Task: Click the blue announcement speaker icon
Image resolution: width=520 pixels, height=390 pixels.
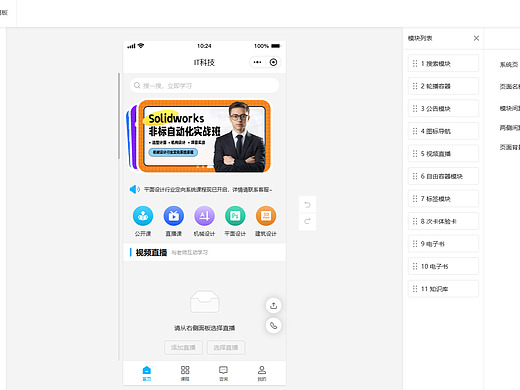Action: tap(135, 189)
